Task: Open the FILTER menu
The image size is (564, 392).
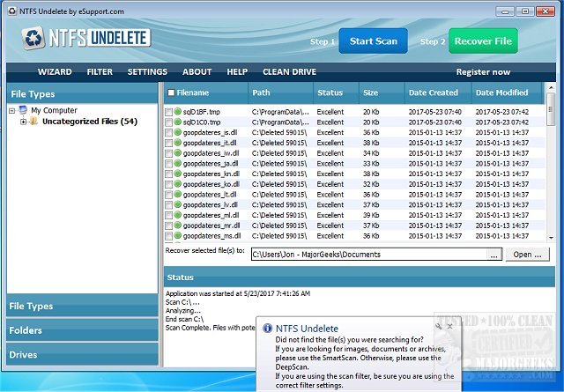Action: click(100, 72)
